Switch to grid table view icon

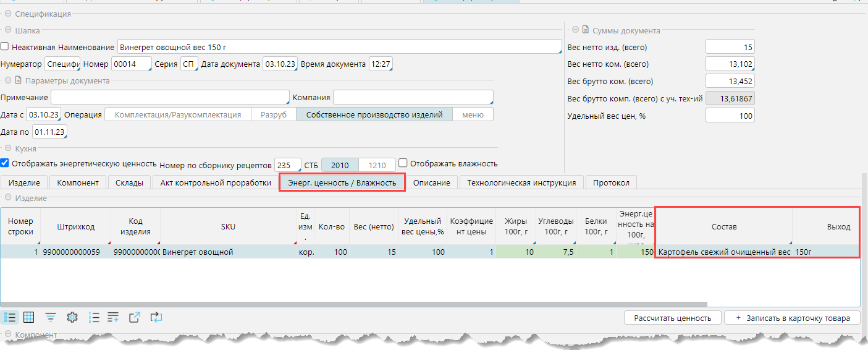point(28,317)
